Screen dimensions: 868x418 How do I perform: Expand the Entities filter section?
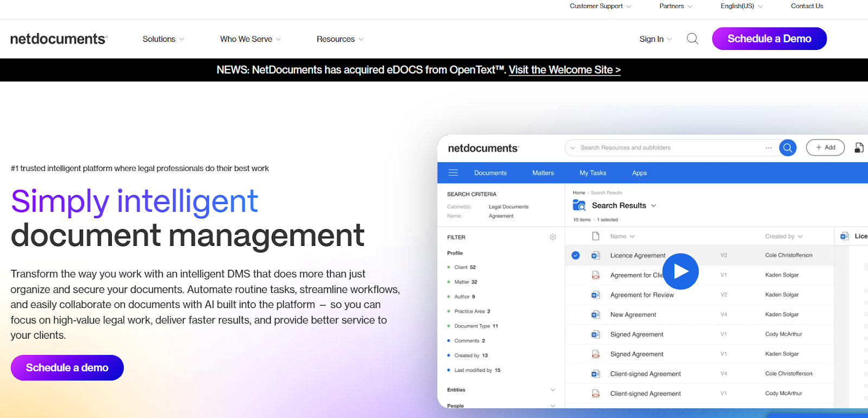(553, 390)
